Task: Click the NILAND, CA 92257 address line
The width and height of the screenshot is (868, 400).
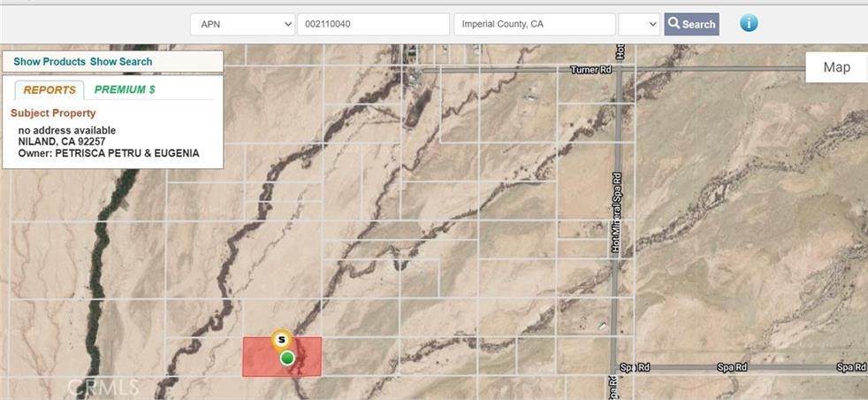Action: pyautogui.click(x=62, y=142)
